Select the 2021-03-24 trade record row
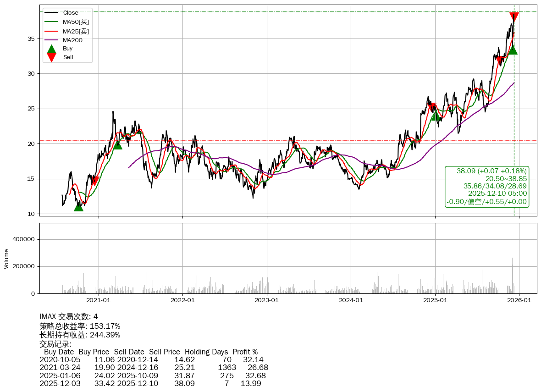This screenshot has height=392, width=541. (x=154, y=367)
